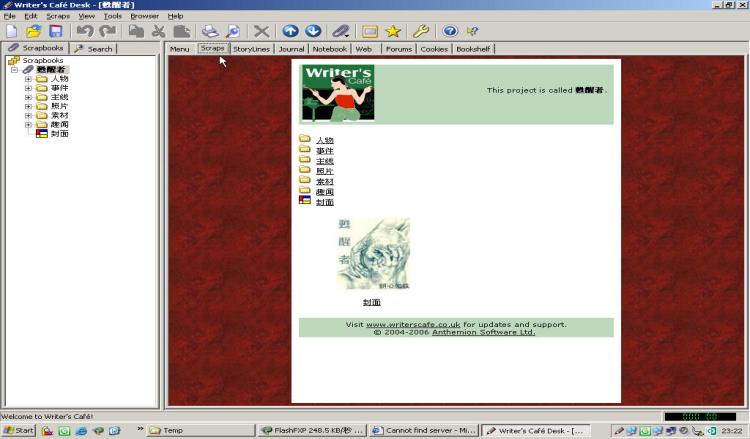The image size is (750, 439).
Task: Click the yellow star favorites icon
Action: [393, 32]
